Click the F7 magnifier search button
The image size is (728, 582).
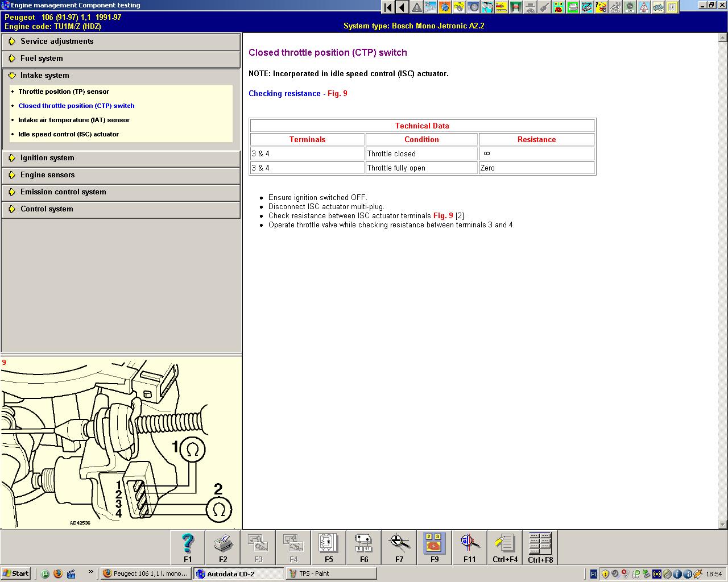click(x=399, y=548)
